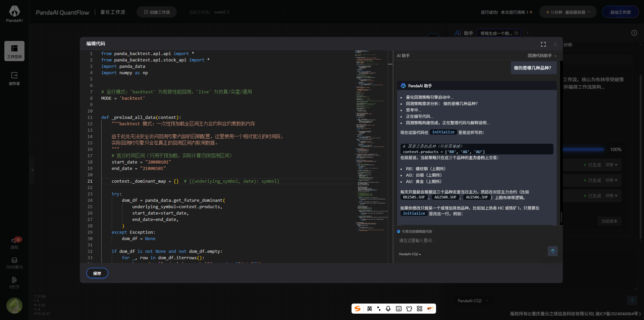
Task: Click the fullscreen icon in code editor
Action: (543, 44)
